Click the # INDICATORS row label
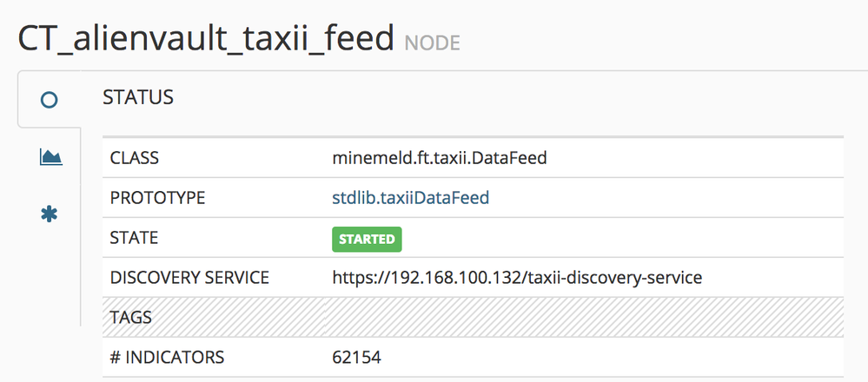The height and width of the screenshot is (382, 868). tap(167, 357)
